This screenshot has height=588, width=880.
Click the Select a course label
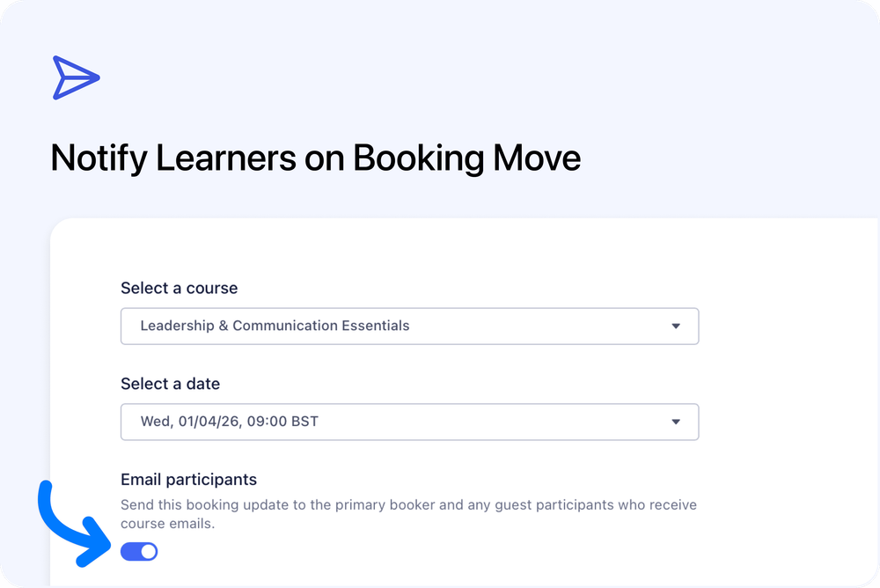click(179, 288)
